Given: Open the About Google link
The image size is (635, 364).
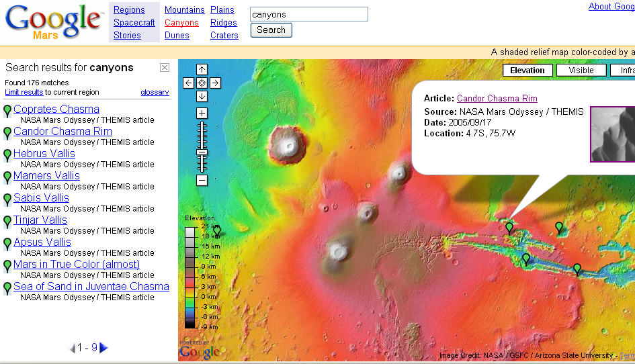Looking at the screenshot, I should (x=611, y=7).
